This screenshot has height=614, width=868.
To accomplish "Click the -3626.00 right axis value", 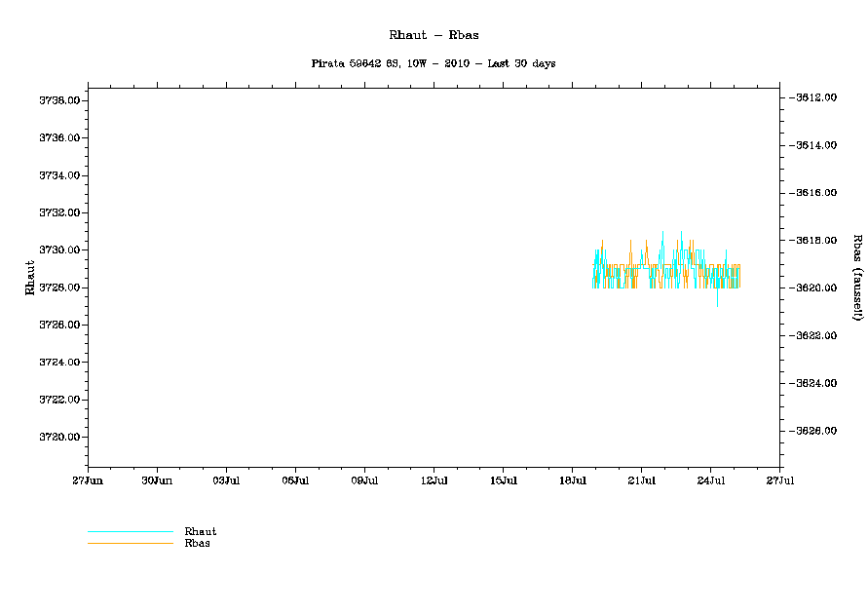I will click(811, 431).
